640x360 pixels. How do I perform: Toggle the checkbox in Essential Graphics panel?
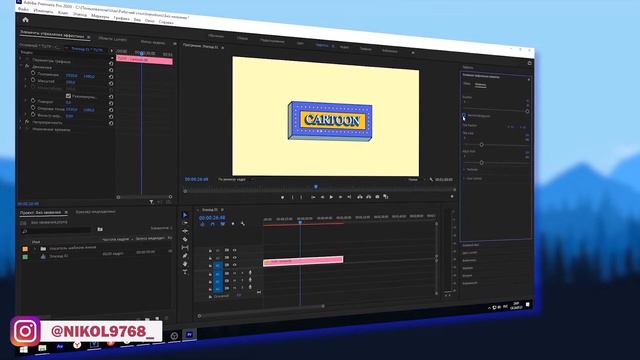click(464, 116)
